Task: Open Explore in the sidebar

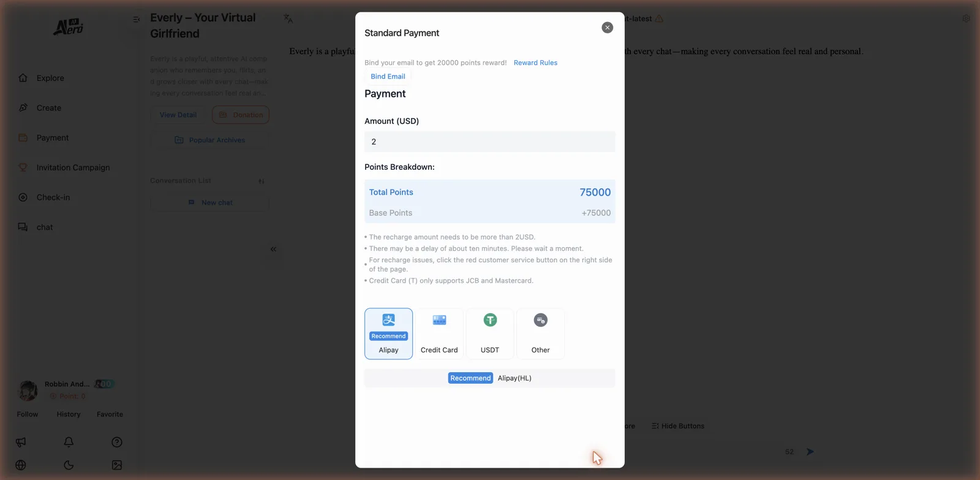Action: [x=50, y=78]
